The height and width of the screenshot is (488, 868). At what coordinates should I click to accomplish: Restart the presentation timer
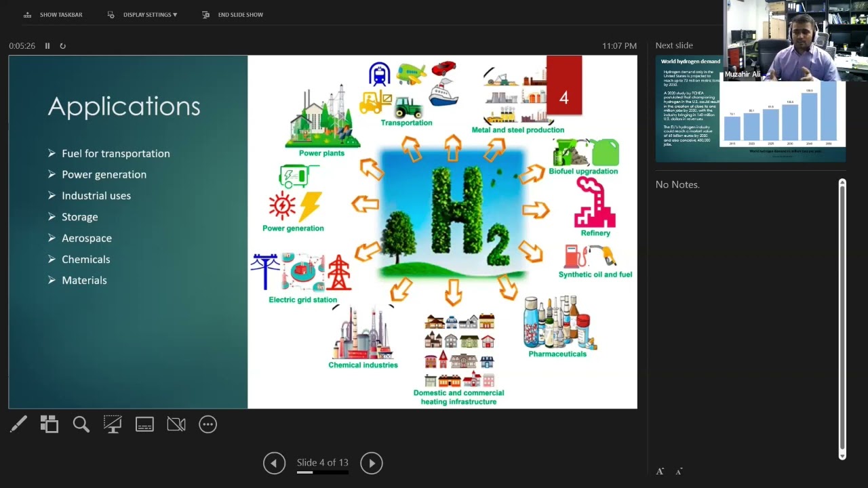[x=63, y=46]
